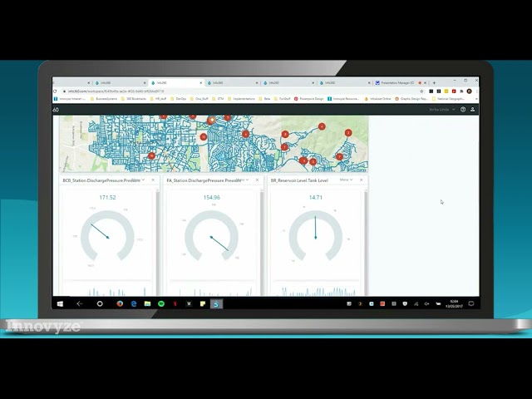Image resolution: width=532 pixels, height=399 pixels.
Task: Open Spotify from the taskbar
Action: click(161, 303)
